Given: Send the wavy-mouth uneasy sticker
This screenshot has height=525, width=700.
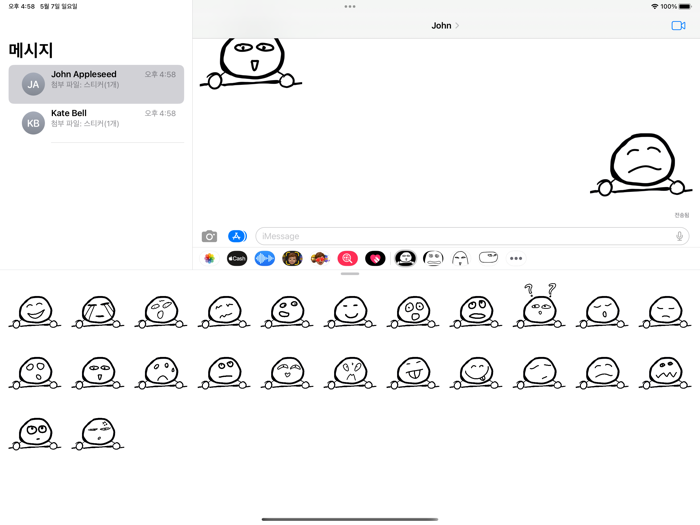Looking at the screenshot, I should [224, 312].
